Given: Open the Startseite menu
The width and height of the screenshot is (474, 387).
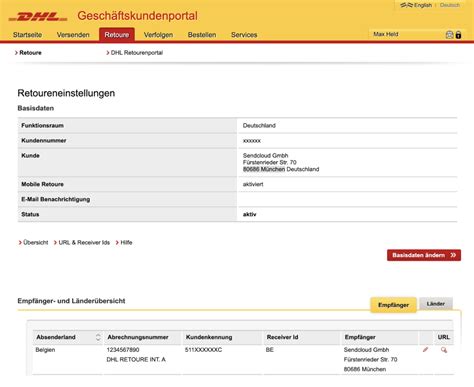Looking at the screenshot, I should pos(27,35).
